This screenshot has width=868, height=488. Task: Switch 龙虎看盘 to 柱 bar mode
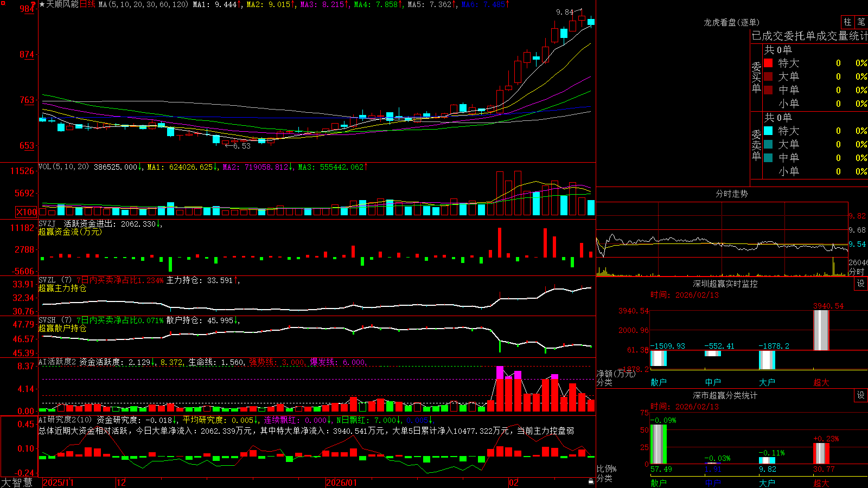point(847,22)
